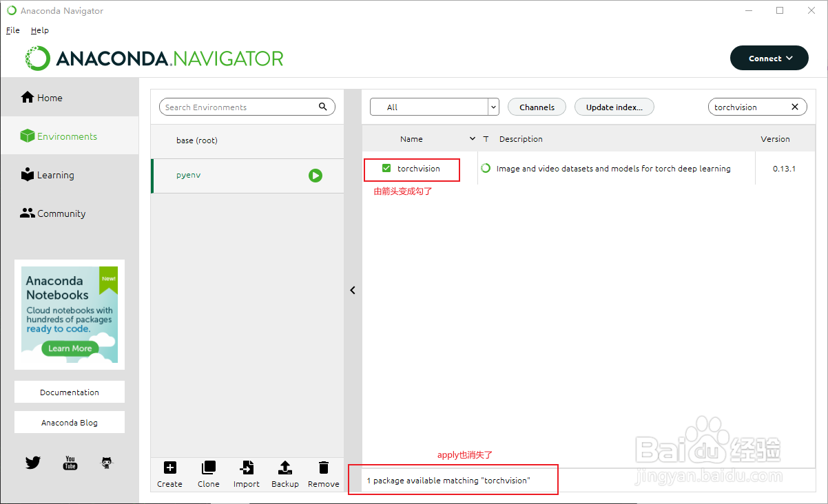
Task: Click the Connect dropdown button
Action: [769, 59]
